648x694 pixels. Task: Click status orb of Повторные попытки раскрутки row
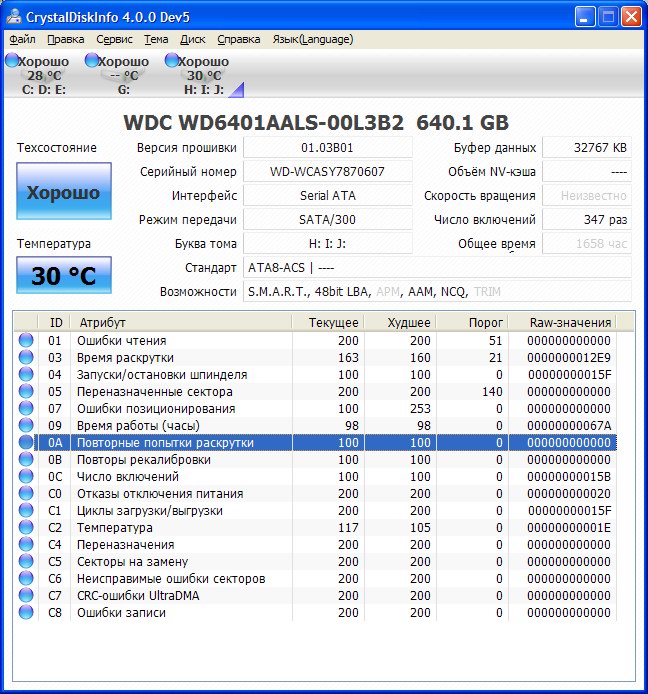click(26, 442)
